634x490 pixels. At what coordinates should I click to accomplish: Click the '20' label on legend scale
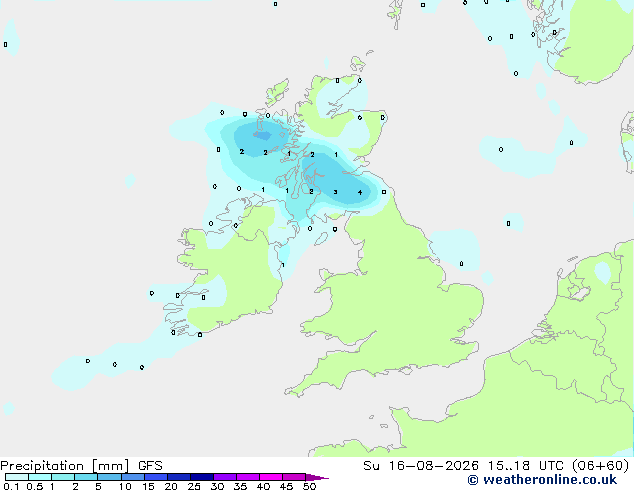(171, 486)
